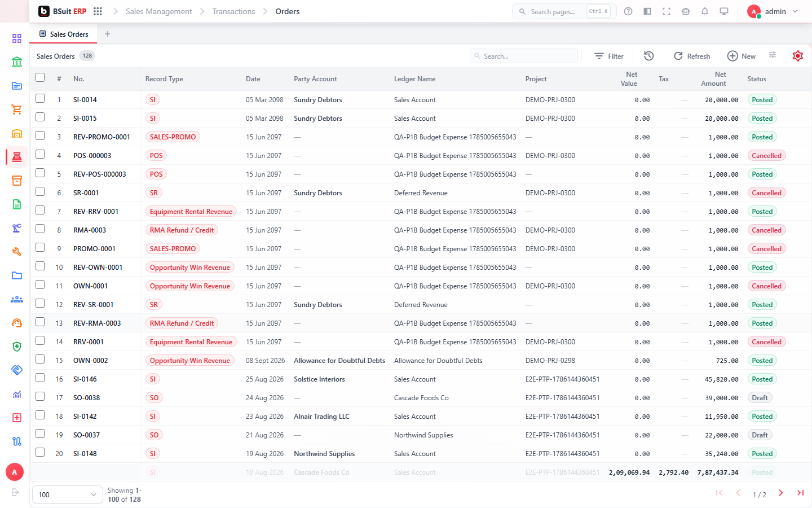Click Equipment Rental Revenue tag of RRV-0001
812x508 pixels.
(191, 342)
